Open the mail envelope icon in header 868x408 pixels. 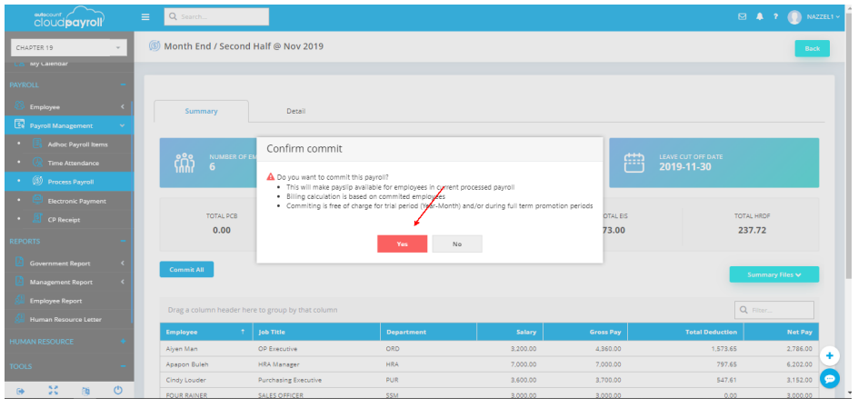742,16
